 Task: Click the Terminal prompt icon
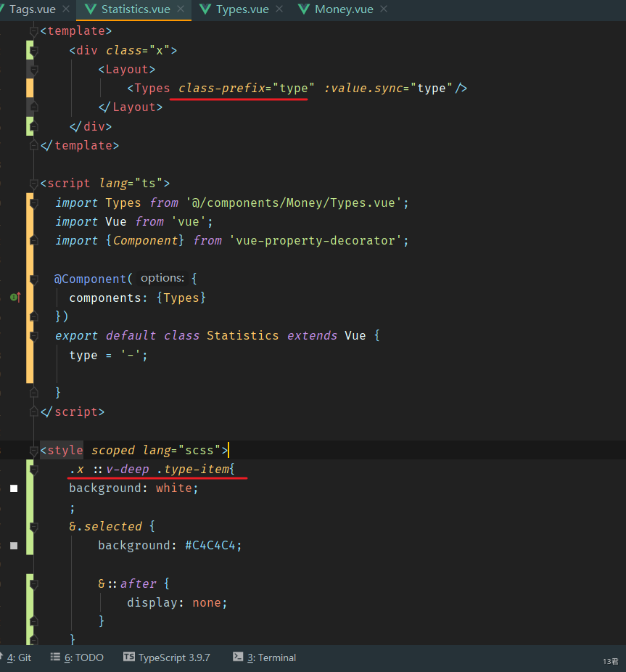(x=238, y=657)
